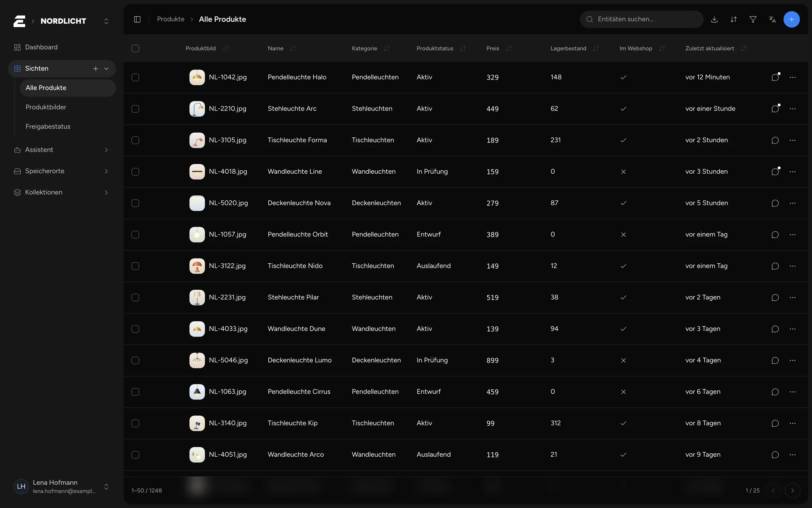Sort by Lagerbestand column arrows
Screen dimensions: 812x508
click(596, 48)
